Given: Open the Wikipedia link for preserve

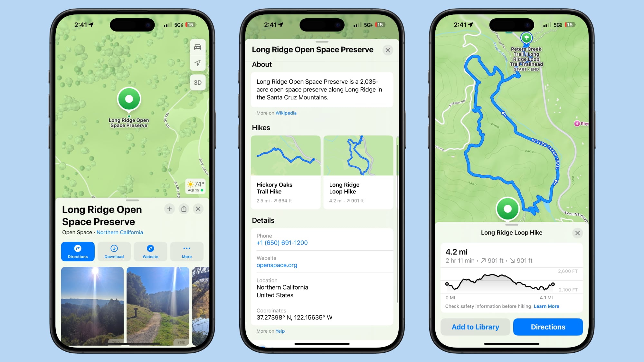Looking at the screenshot, I should tap(286, 113).
